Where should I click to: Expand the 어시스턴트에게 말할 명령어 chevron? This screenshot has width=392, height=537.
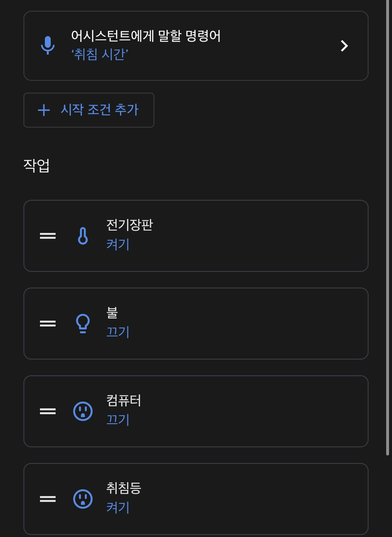[x=344, y=46]
